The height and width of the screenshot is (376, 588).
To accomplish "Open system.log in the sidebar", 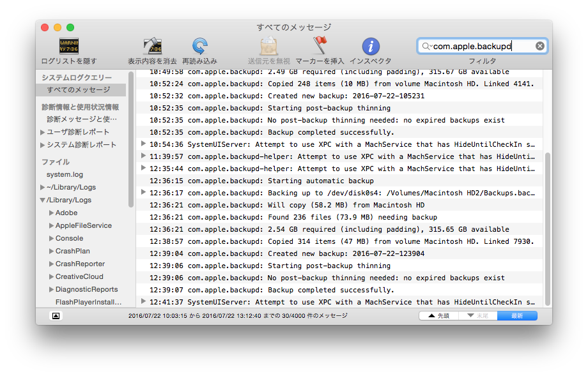I will 65,174.
